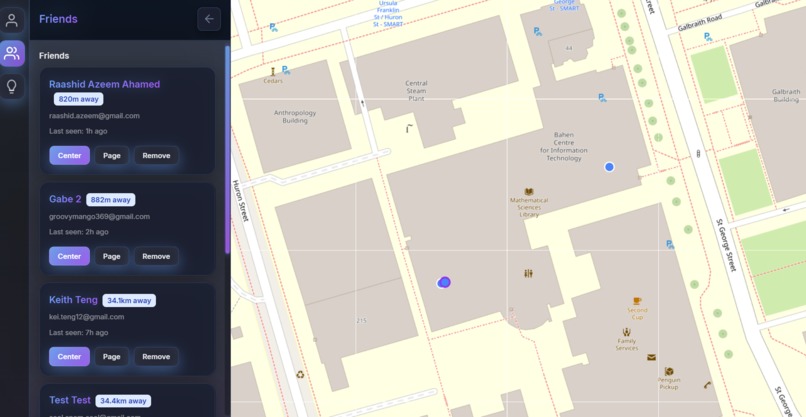806x417 pixels.
Task: Click the Bahen Centre for Information Technology label
Action: click(x=563, y=147)
